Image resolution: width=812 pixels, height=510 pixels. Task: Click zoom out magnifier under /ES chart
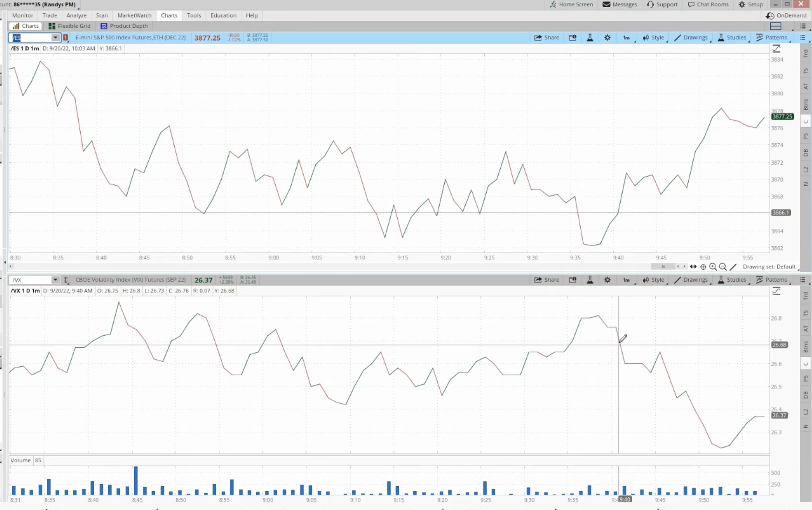click(723, 267)
